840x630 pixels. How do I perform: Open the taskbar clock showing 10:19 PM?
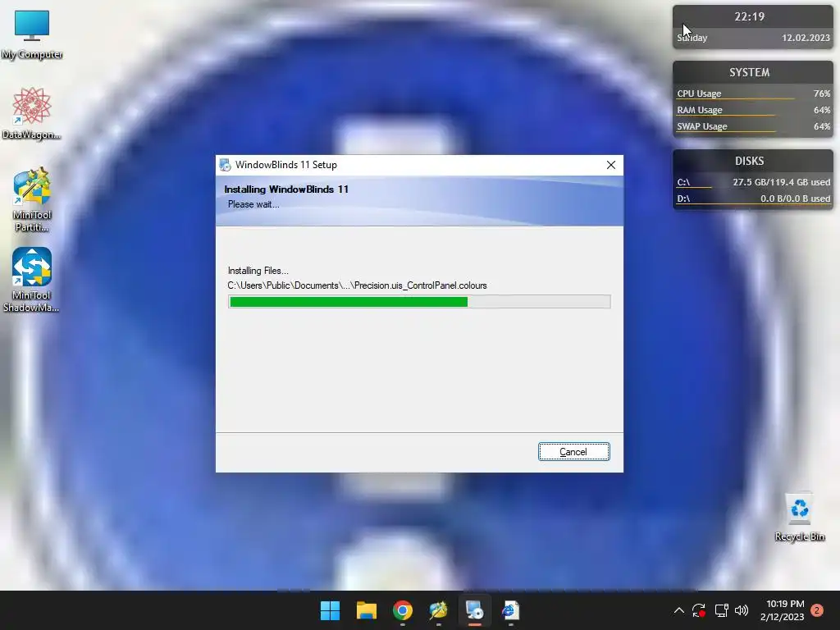pyautogui.click(x=782, y=610)
